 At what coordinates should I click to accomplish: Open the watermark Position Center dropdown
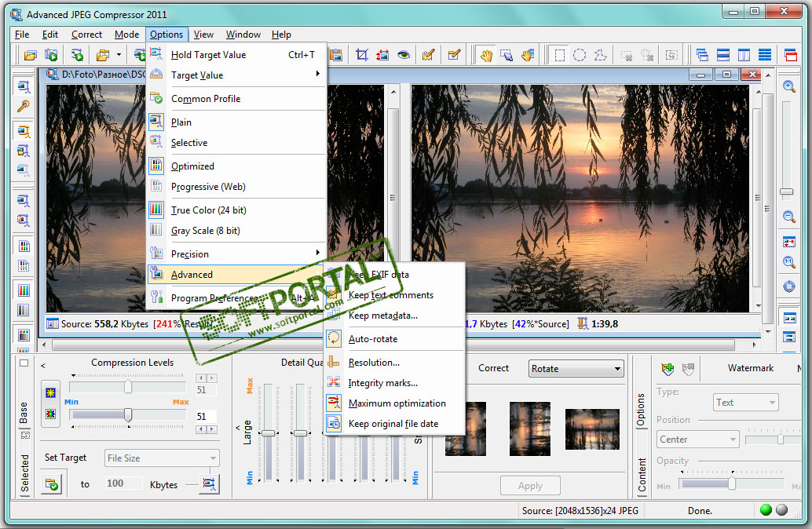click(697, 440)
